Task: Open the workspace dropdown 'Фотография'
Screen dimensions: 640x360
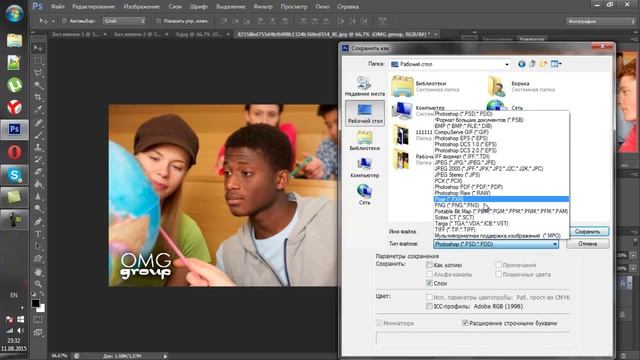Action: (600, 21)
